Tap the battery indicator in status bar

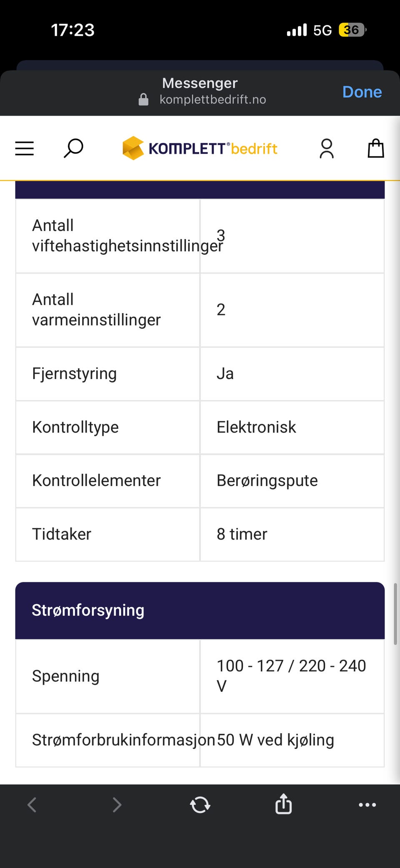coord(352,30)
